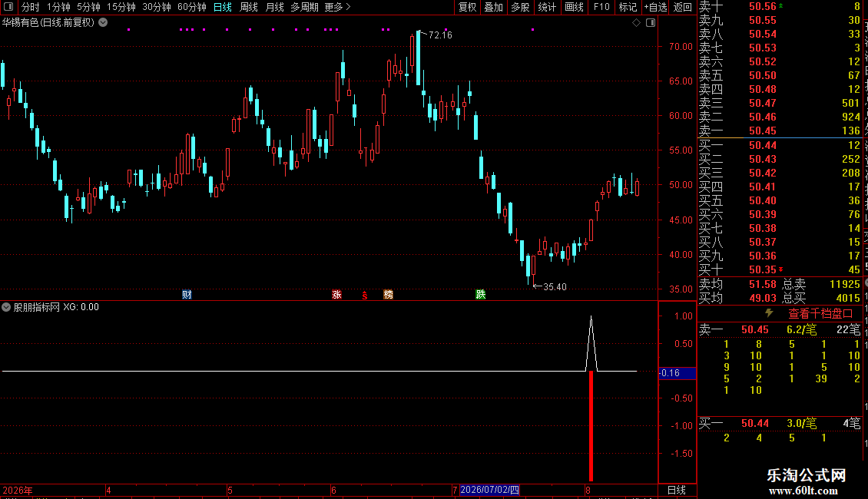Click the 跌 event marker icon
868x499 pixels.
point(481,294)
